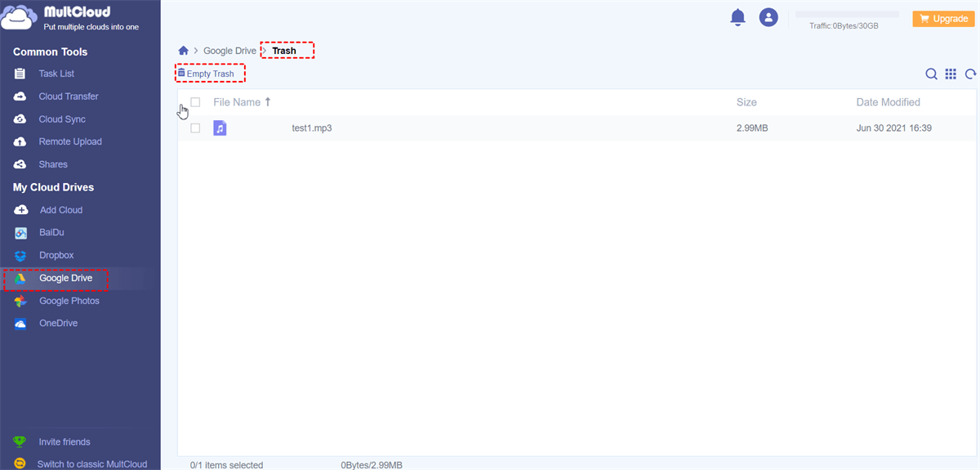Image resolution: width=980 pixels, height=470 pixels.
Task: Click the Google Drive triangle icon
Action: [21, 279]
